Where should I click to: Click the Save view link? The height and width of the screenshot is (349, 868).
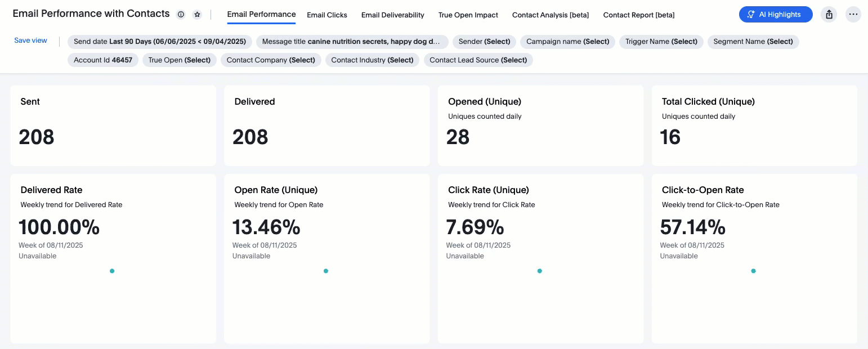[30, 41]
